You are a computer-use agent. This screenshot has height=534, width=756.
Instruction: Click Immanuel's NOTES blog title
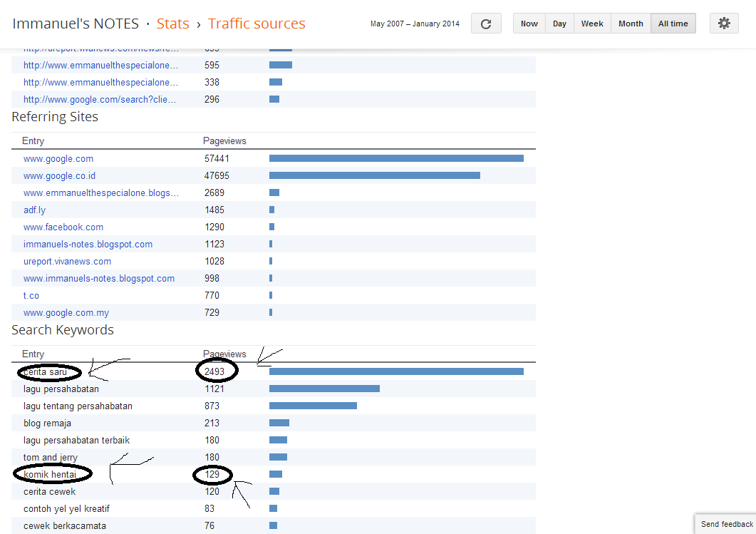coord(76,24)
